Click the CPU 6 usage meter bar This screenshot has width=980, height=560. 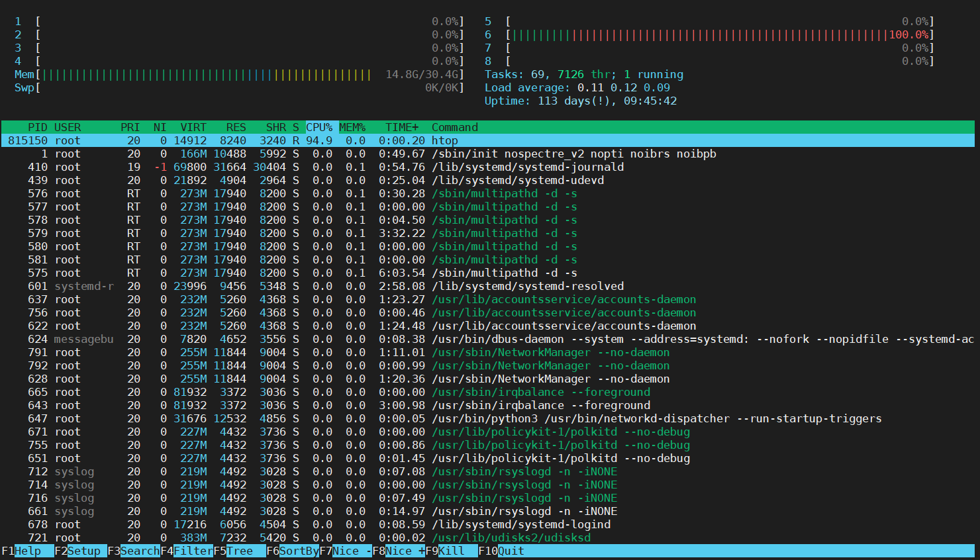(x=709, y=34)
